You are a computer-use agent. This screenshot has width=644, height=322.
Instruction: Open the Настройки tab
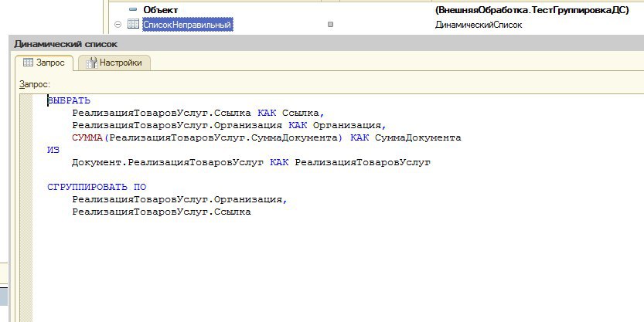(x=114, y=63)
